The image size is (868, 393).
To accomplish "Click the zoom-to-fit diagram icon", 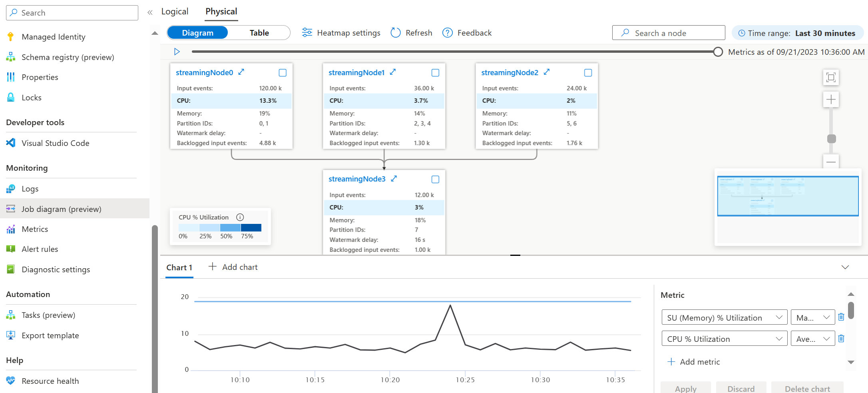I will [831, 77].
